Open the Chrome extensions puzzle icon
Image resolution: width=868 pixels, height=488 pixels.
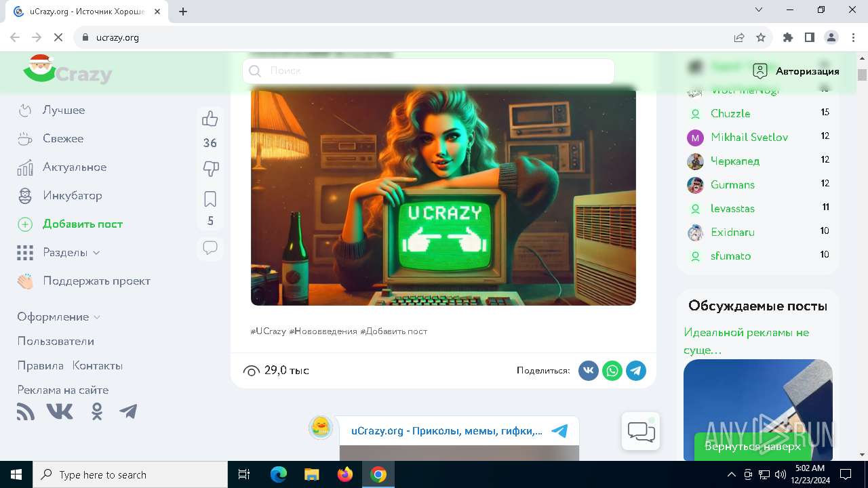click(788, 37)
